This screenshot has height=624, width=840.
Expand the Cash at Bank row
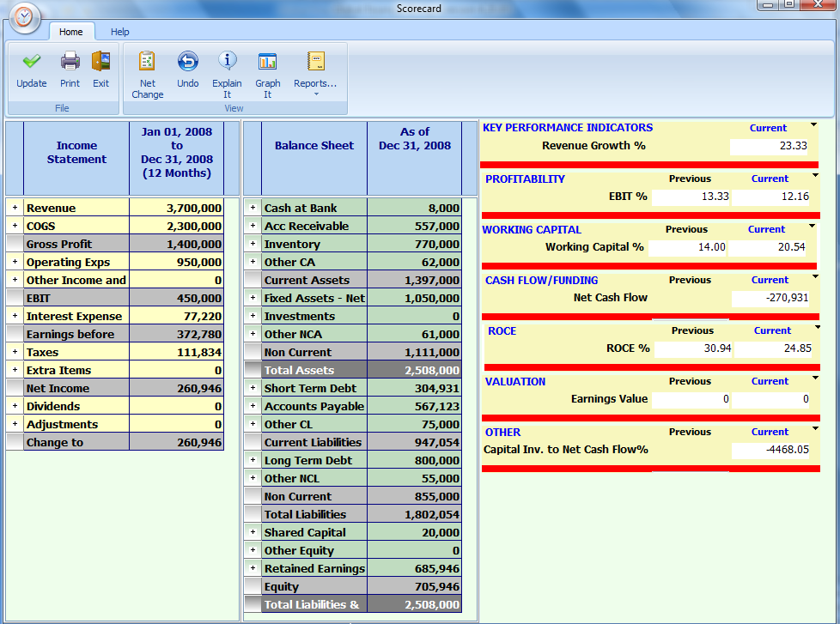pos(252,208)
